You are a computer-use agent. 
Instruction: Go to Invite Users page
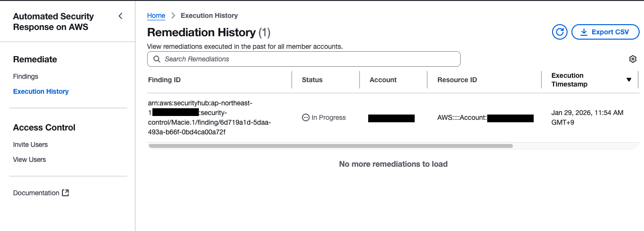pyautogui.click(x=30, y=144)
